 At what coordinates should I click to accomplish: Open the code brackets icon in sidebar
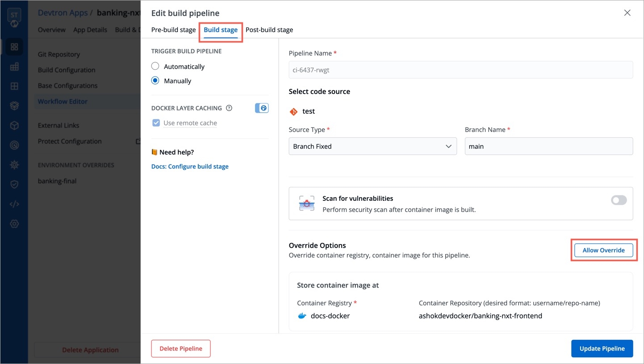(14, 204)
